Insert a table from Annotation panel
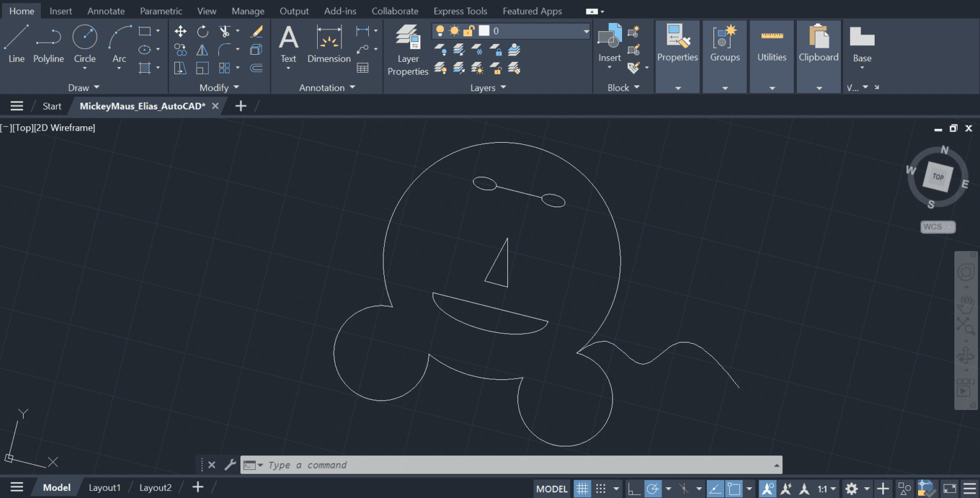 [x=362, y=68]
